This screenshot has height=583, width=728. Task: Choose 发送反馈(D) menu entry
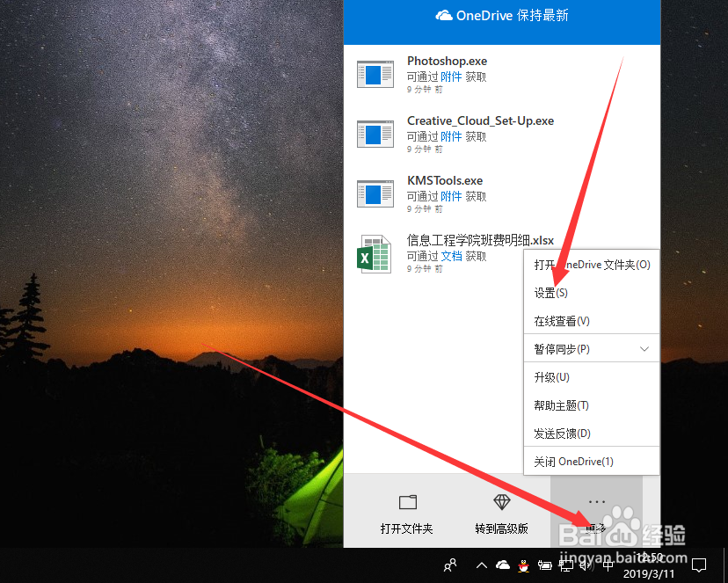coord(592,434)
